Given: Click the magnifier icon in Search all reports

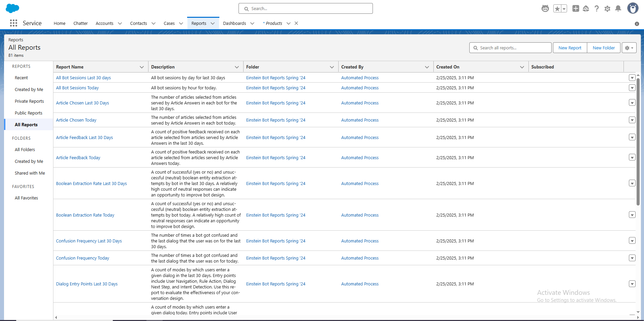Looking at the screenshot, I should (x=476, y=48).
